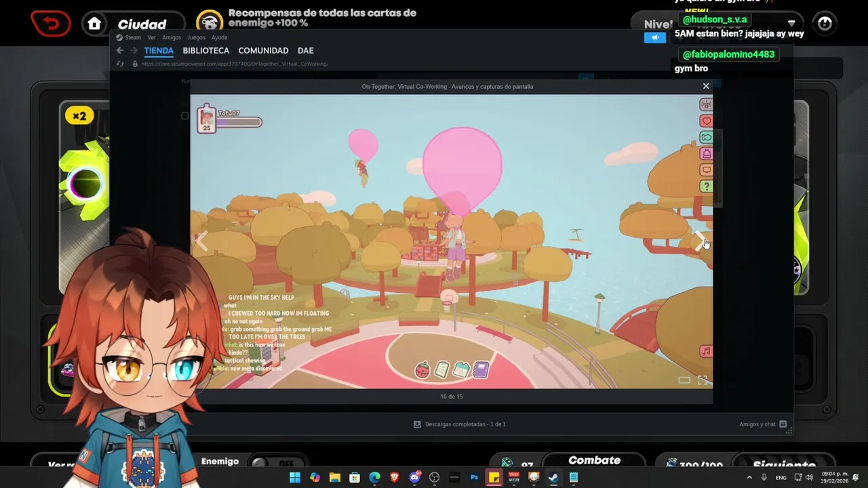Viewport: 868px width, 488px height.
Task: Click the '10 de 15' screenshot counter
Action: (x=452, y=396)
